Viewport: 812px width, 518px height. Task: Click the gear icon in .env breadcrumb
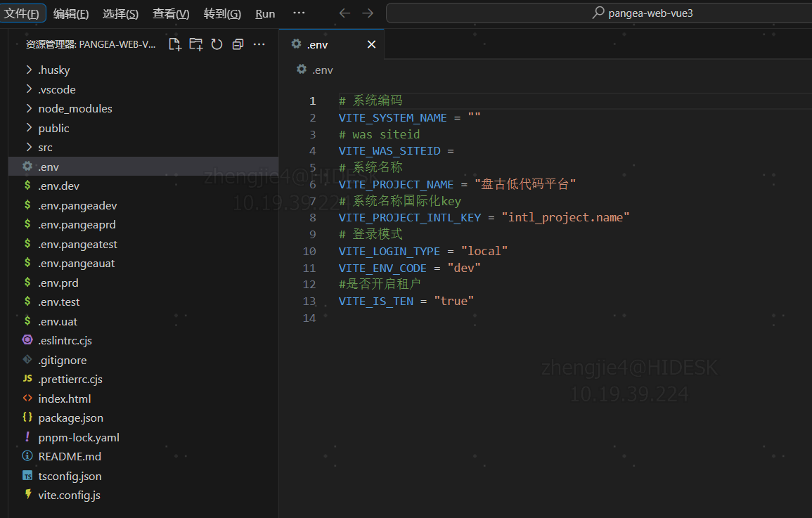[302, 69]
